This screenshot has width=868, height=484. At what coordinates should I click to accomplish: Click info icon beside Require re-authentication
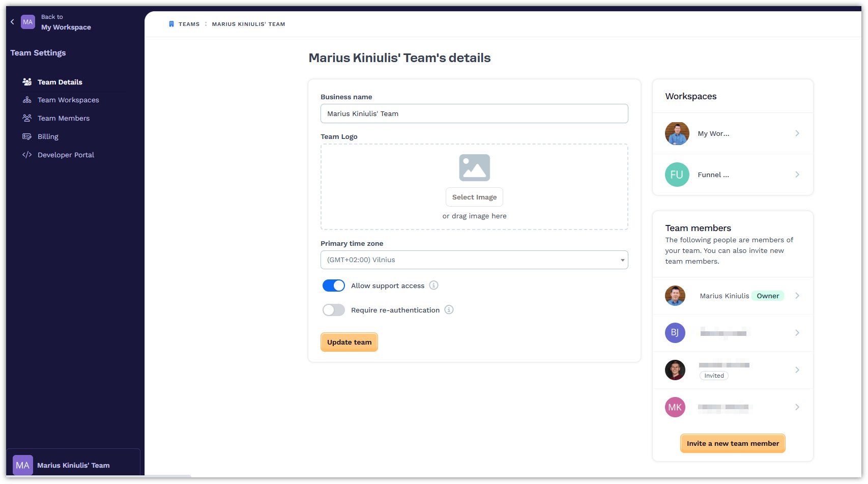(x=449, y=310)
